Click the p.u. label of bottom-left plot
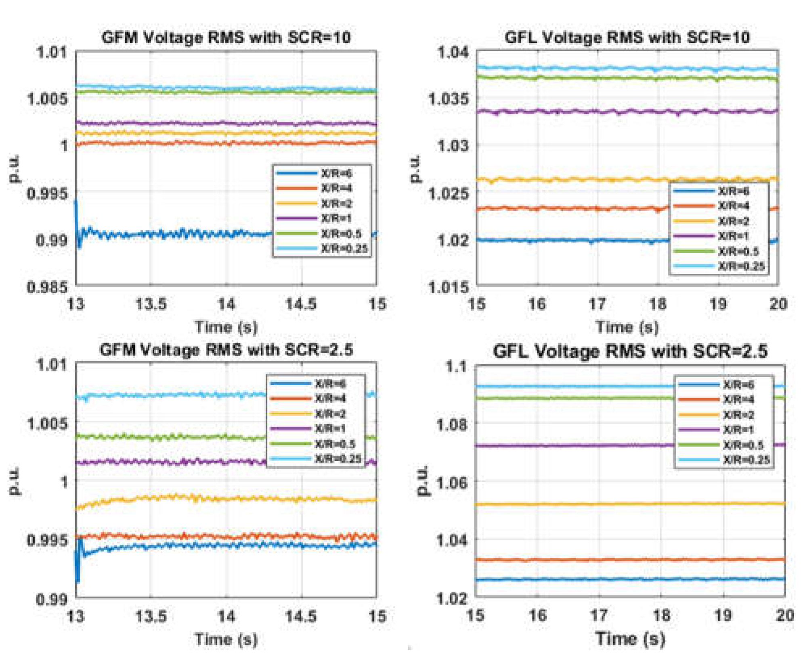The width and height of the screenshot is (805, 672). pyautogui.click(x=15, y=481)
